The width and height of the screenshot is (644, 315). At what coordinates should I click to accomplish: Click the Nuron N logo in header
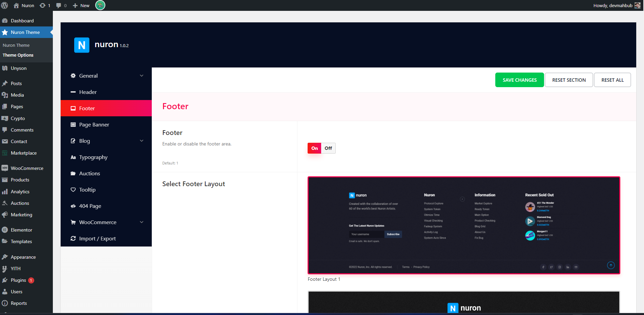[x=82, y=45]
